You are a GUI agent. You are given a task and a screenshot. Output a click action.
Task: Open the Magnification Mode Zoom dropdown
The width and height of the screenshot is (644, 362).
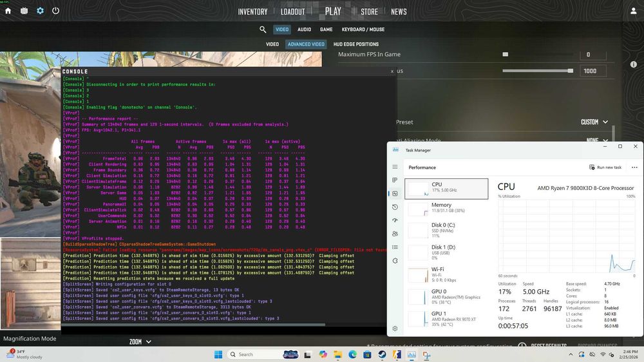click(x=140, y=342)
